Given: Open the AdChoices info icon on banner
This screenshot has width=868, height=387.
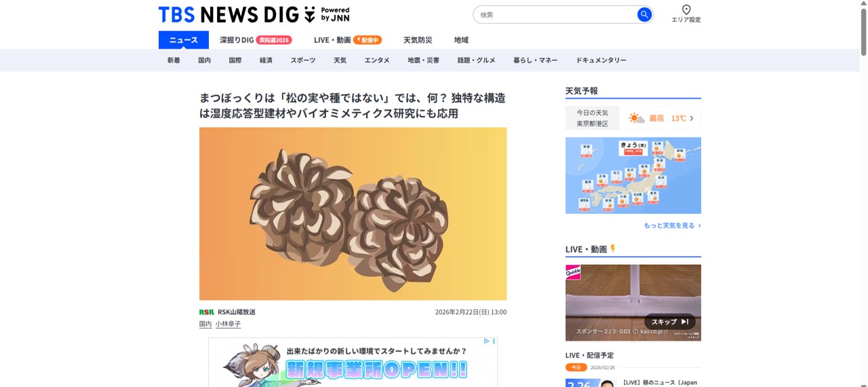Looking at the screenshot, I should click(x=487, y=341).
